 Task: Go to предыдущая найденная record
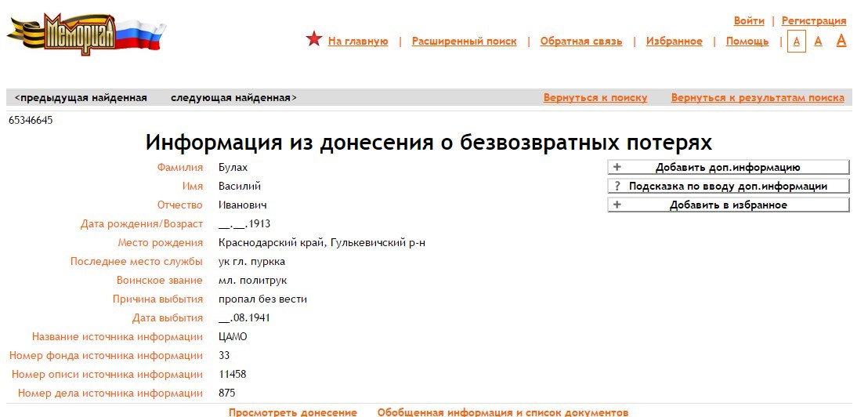click(x=81, y=98)
